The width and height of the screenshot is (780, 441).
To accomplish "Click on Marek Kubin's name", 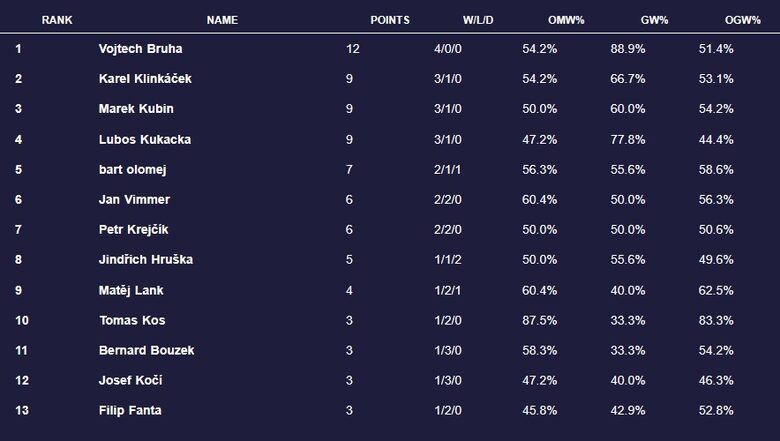I will [136, 109].
